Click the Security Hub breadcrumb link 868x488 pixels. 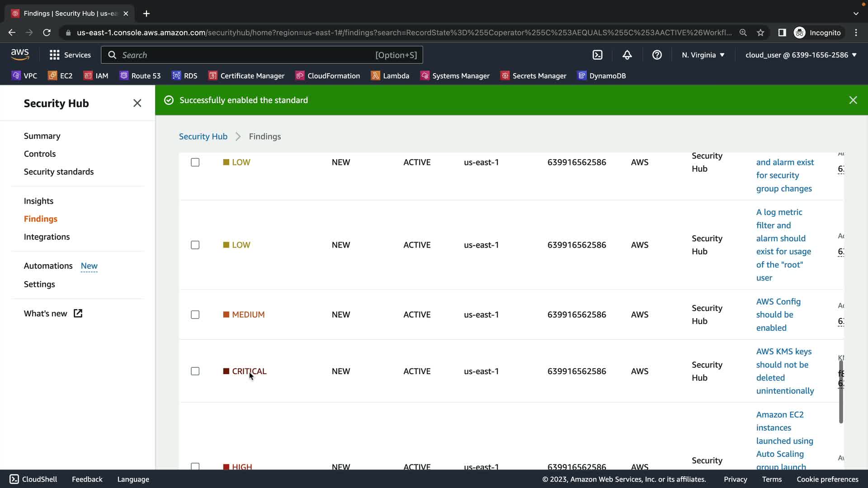point(203,136)
